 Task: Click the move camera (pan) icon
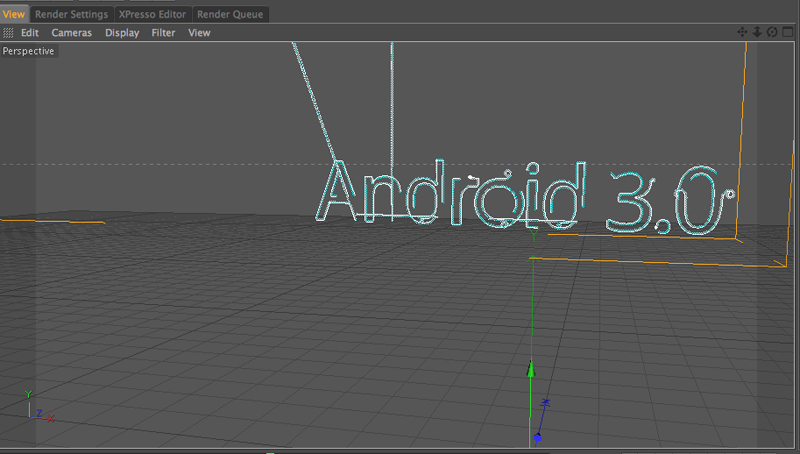[742, 32]
